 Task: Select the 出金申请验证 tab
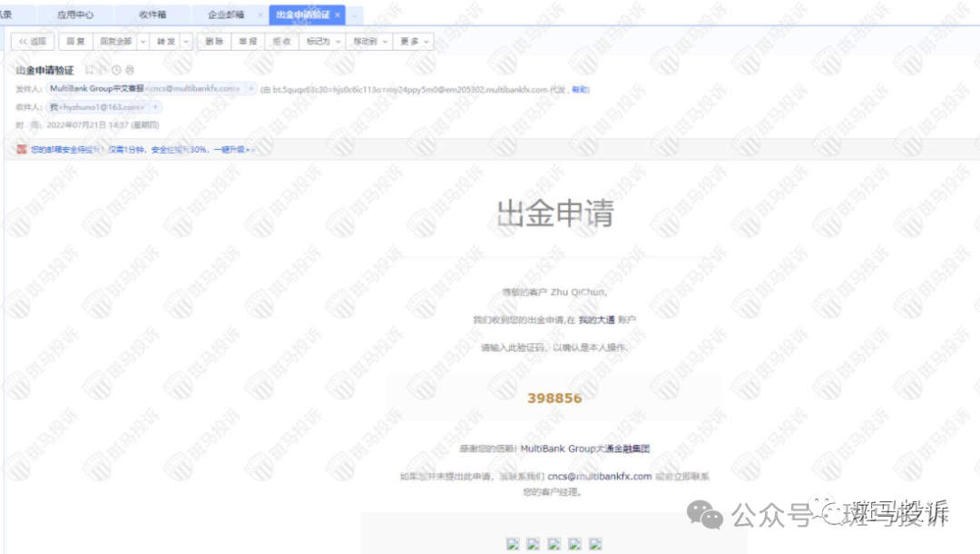(303, 15)
